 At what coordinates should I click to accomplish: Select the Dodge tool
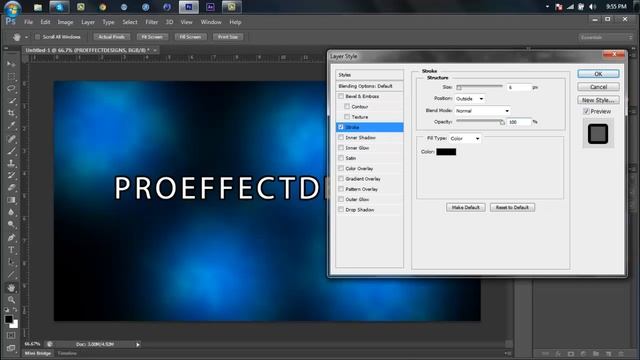11,224
